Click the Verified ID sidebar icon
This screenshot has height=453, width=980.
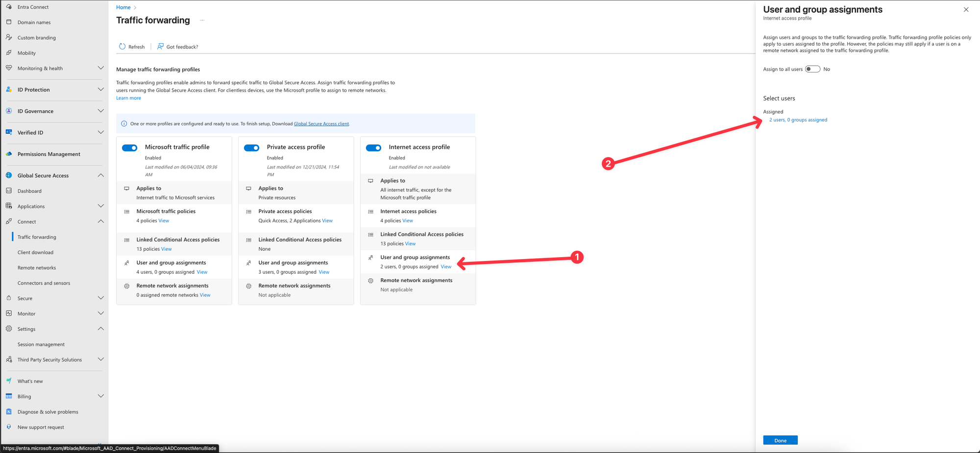click(x=9, y=132)
